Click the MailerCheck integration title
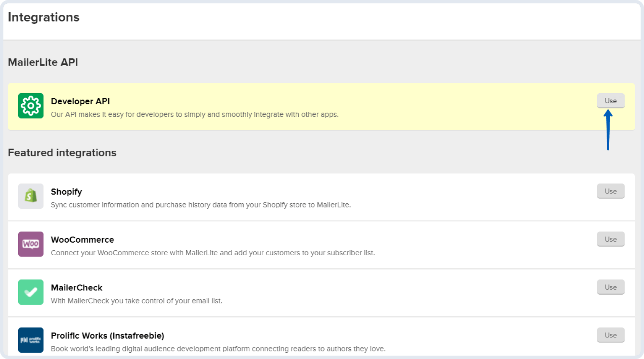The height and width of the screenshot is (359, 644). (77, 287)
